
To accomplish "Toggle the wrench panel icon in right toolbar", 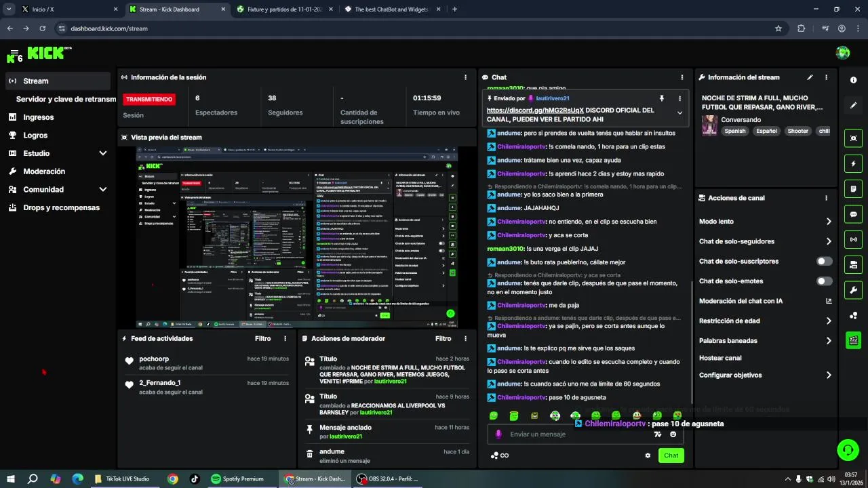I will pyautogui.click(x=853, y=290).
